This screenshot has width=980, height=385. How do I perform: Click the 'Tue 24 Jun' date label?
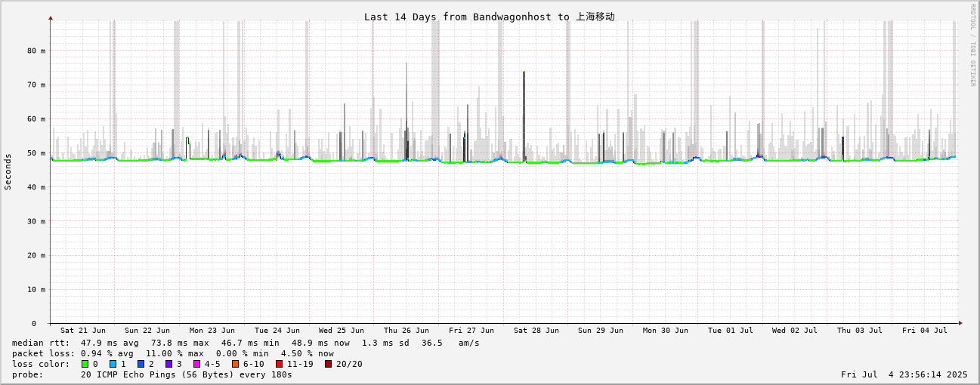click(x=277, y=331)
